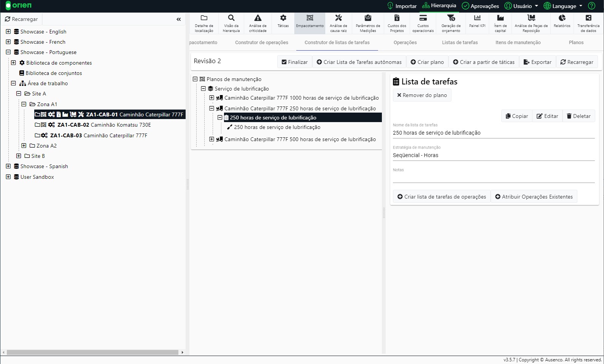The height and width of the screenshot is (364, 604).
Task: Click the Notas input field
Action: tap(494, 178)
